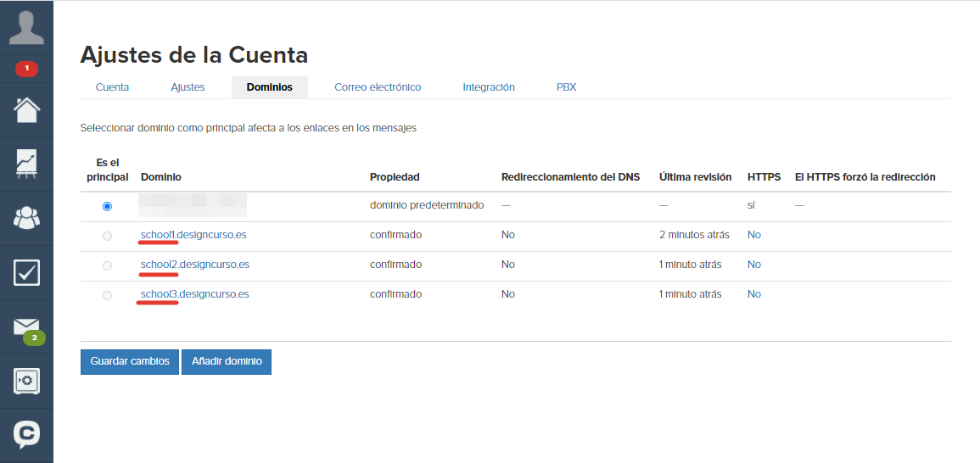Open the user profile avatar icon
Image resolution: width=980 pixels, height=463 pixels.
coord(26,28)
